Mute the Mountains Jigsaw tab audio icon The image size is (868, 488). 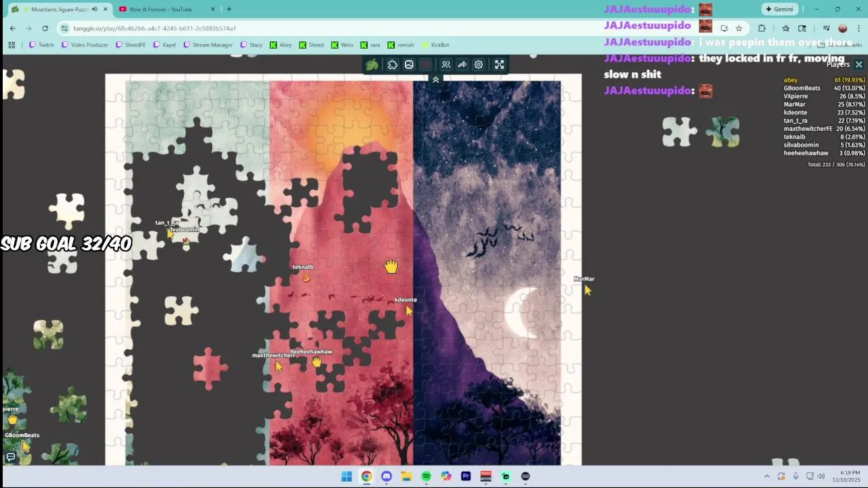pos(94,9)
